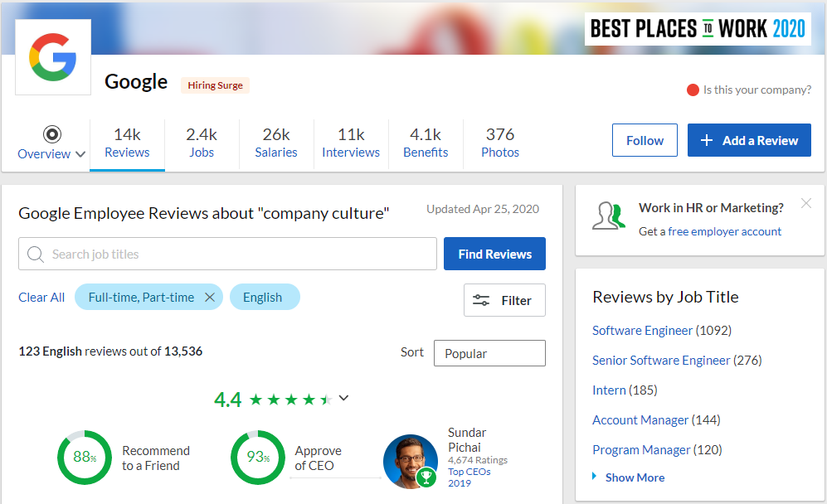Click the Top CEOs 2019 link
Viewport: 827px width, 504px height.
469,477
